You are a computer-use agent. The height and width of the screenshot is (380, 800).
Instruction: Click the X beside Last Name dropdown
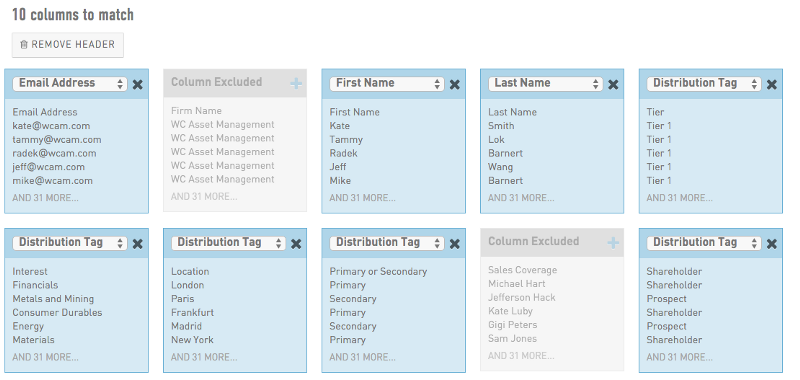pyautogui.click(x=613, y=85)
